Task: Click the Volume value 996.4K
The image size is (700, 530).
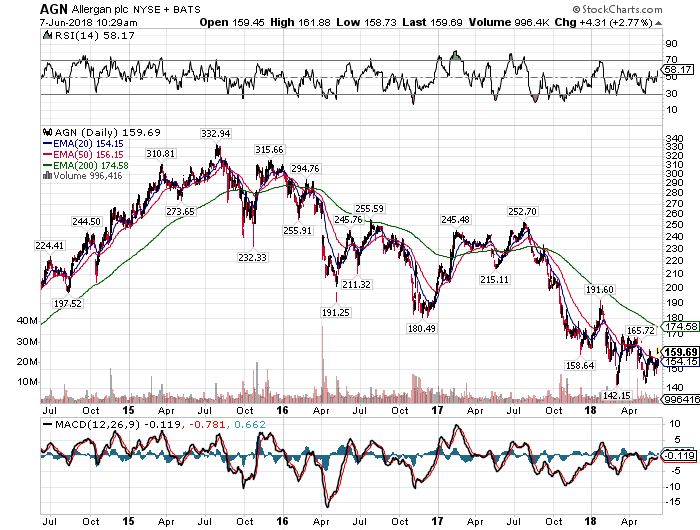Action: (532, 22)
